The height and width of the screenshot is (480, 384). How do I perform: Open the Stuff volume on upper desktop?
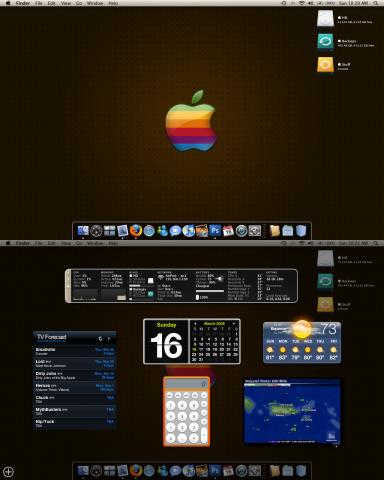tap(325, 65)
